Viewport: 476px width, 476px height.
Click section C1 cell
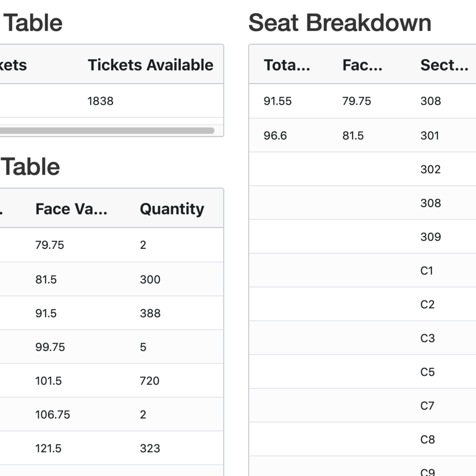pos(427,271)
